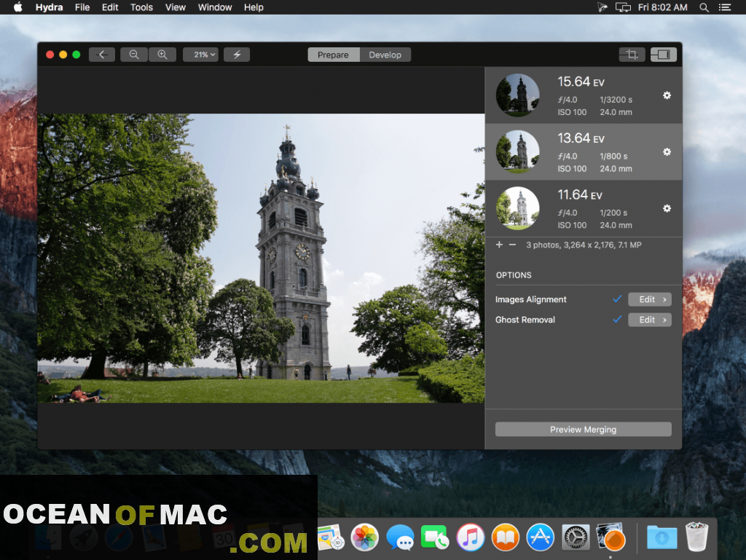Click the 1/3200 s shutter speed value
The image size is (746, 560).
coord(616,100)
